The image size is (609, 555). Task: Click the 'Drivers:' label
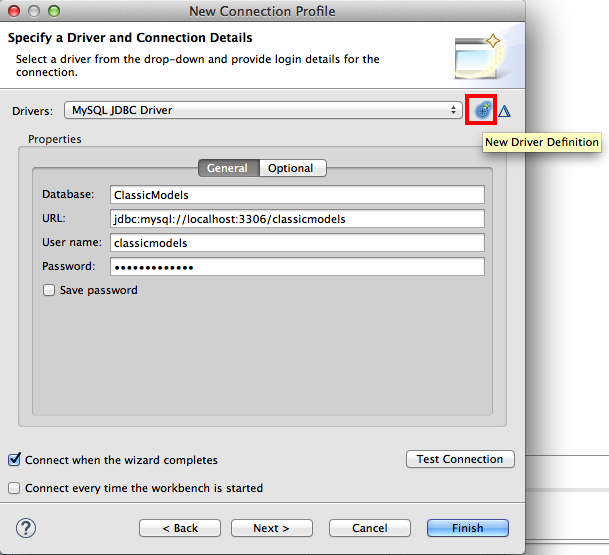click(33, 111)
